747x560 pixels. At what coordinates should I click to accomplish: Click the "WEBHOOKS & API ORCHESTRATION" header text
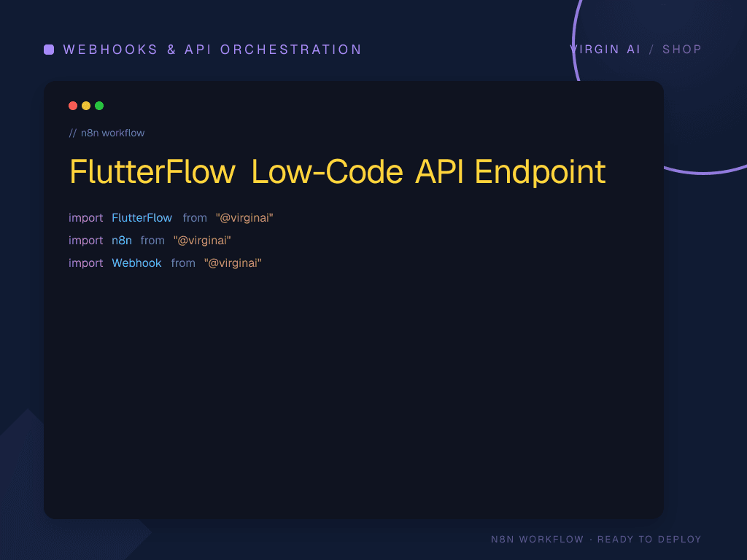[x=212, y=50]
